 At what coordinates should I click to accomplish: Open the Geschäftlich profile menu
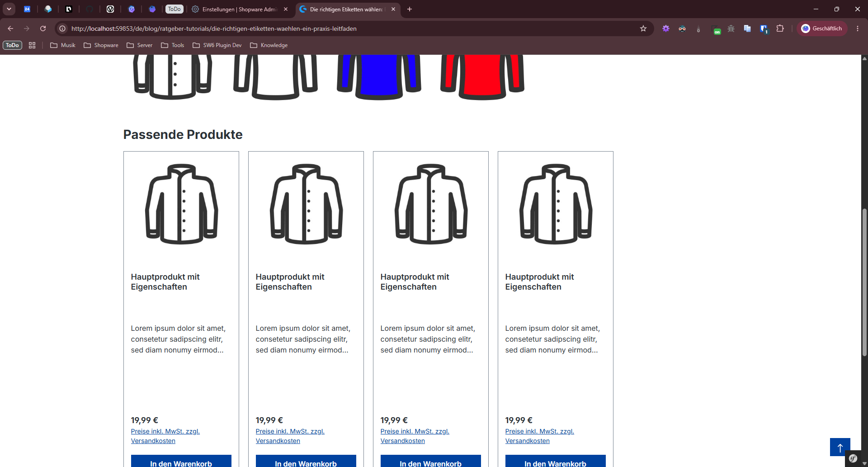point(822,29)
